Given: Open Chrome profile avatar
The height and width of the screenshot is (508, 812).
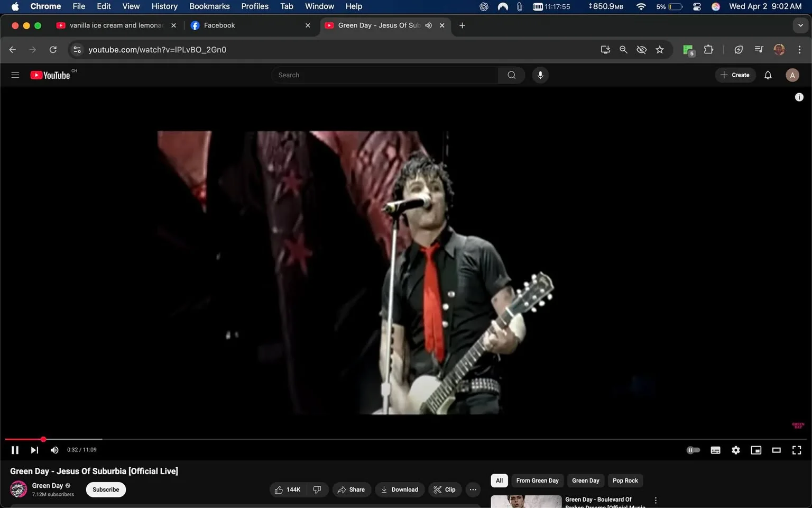Looking at the screenshot, I should [779, 50].
